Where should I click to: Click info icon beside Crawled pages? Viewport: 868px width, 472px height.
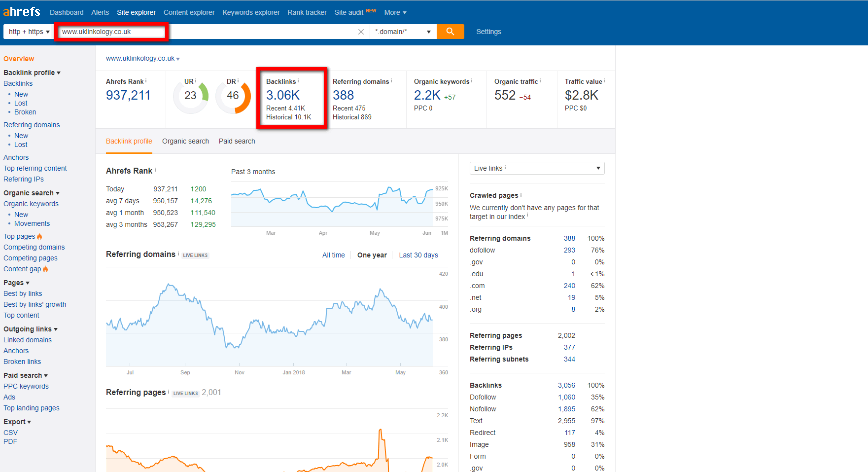(521, 195)
